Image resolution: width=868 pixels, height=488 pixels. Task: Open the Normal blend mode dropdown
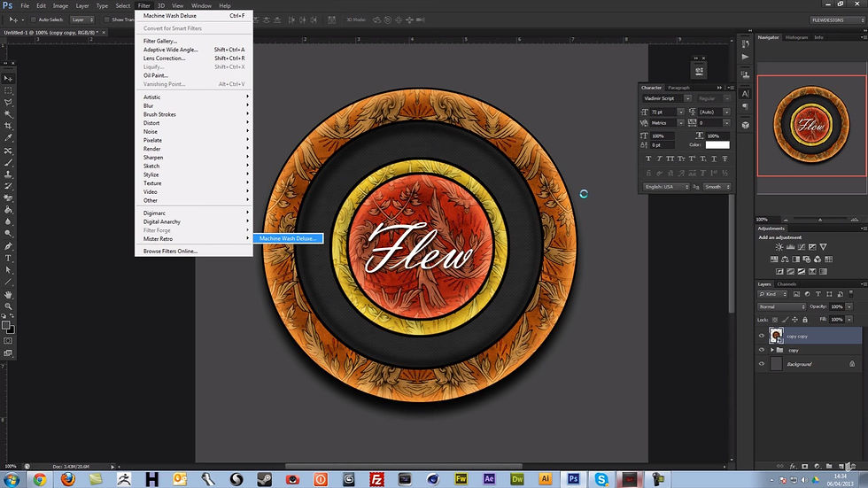(x=781, y=307)
